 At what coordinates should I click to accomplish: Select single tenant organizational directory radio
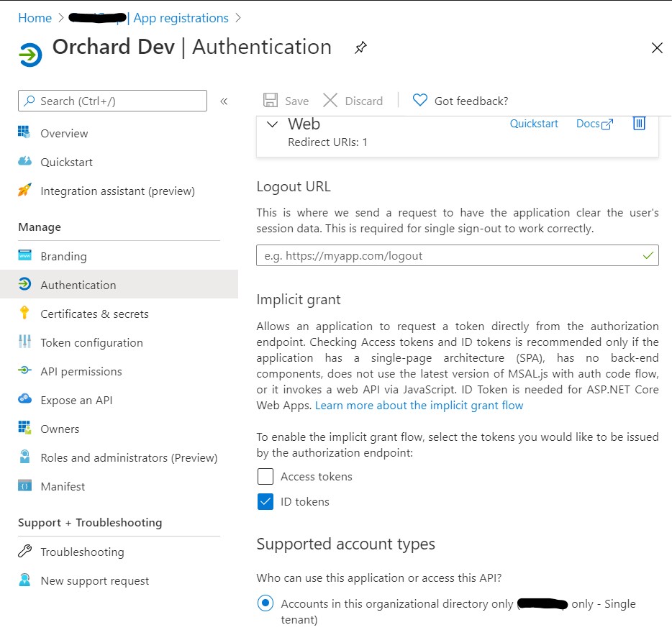tap(265, 603)
